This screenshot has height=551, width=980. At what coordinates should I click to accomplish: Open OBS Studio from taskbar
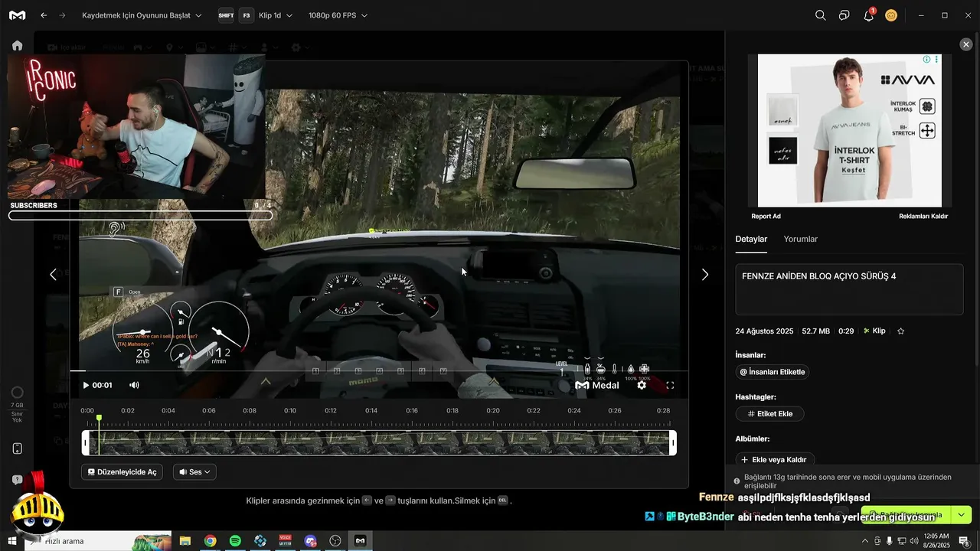tap(335, 541)
